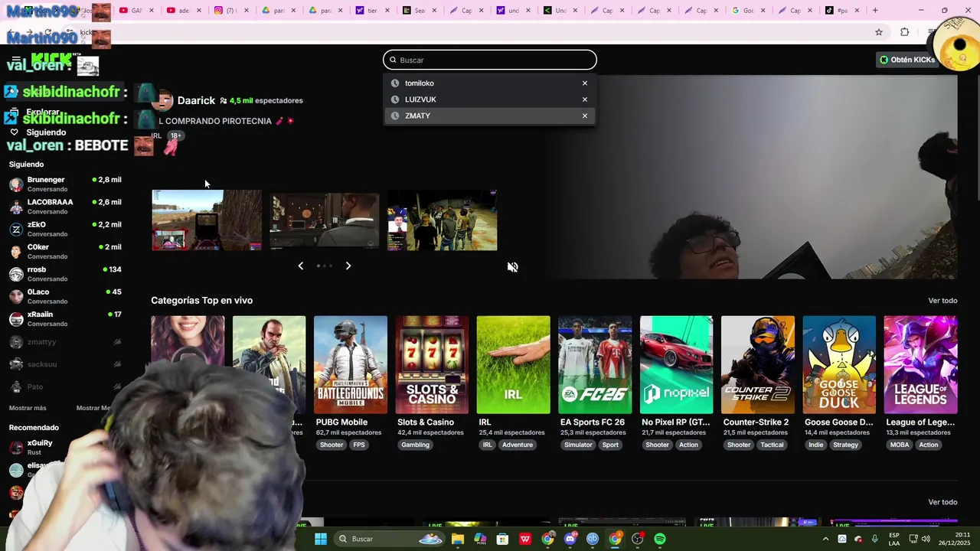This screenshot has height=551, width=980.
Task: Open the group-of-people featured thumbnail
Action: click(x=443, y=220)
